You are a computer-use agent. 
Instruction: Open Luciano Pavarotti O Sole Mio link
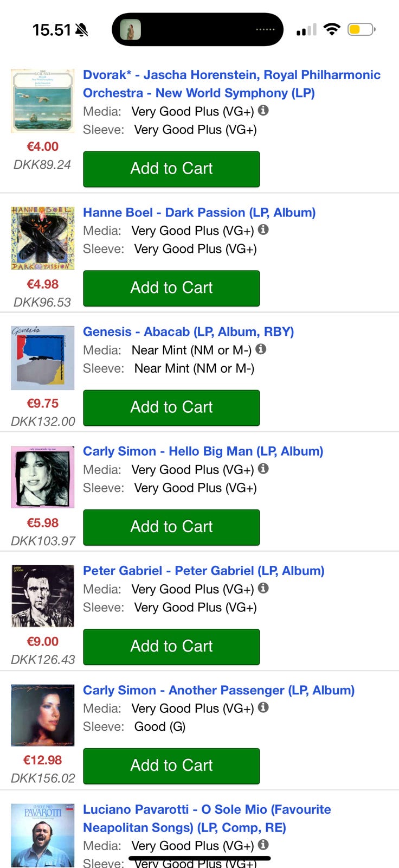(207, 818)
